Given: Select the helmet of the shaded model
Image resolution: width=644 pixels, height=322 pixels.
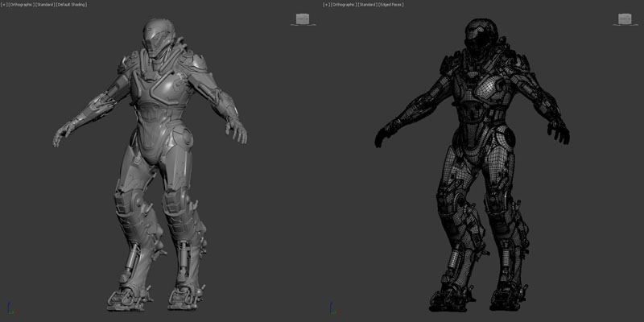Looking at the screenshot, I should click(155, 36).
